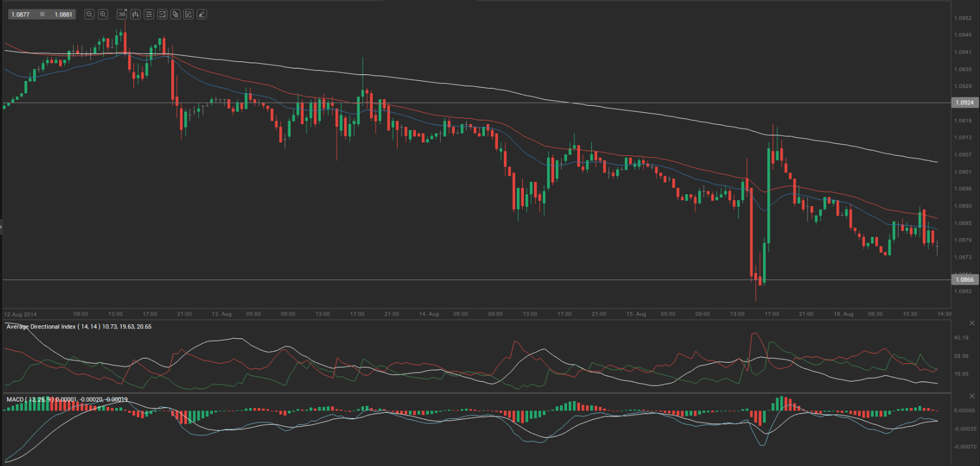Select the MACD (12, 26, 9) label
The image size is (980, 466).
pyautogui.click(x=30, y=400)
